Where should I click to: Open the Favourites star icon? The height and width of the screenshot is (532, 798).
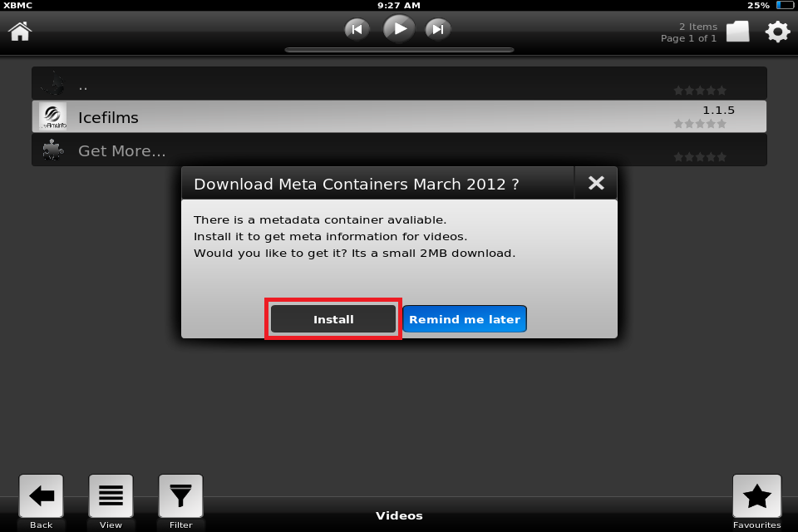(756, 496)
